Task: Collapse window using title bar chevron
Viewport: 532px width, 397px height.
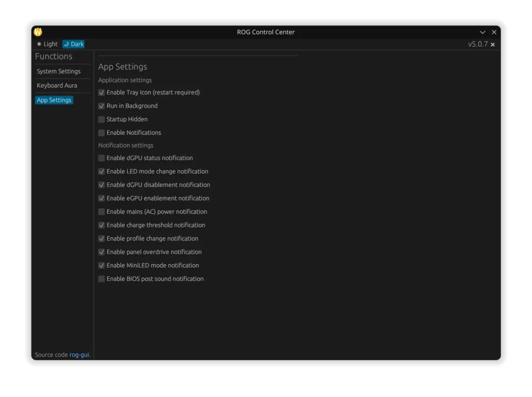Action: [483, 32]
